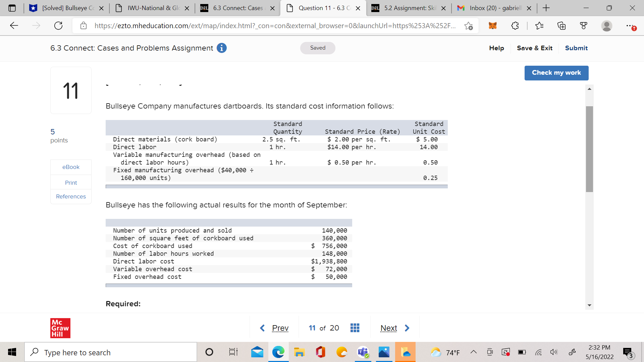Open the browser Extensions menu
Image resolution: width=644 pixels, height=362 pixels.
click(516, 25)
